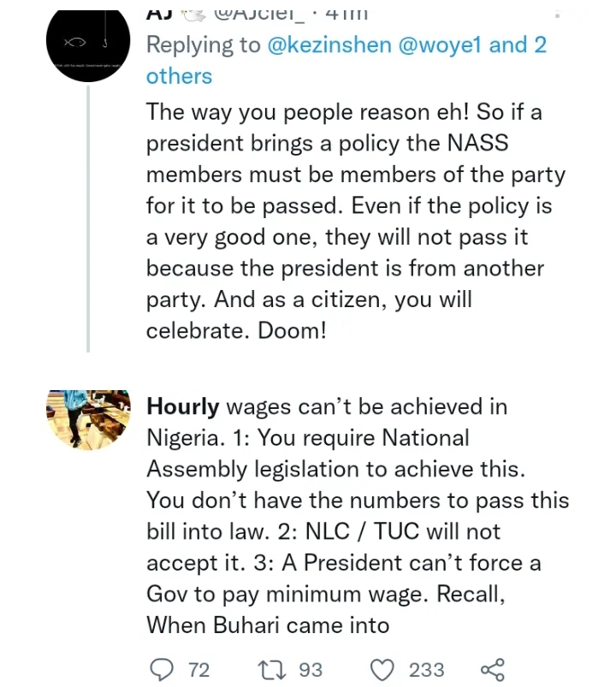Click the 41m timestamp on AJ's tweet

[x=342, y=10]
